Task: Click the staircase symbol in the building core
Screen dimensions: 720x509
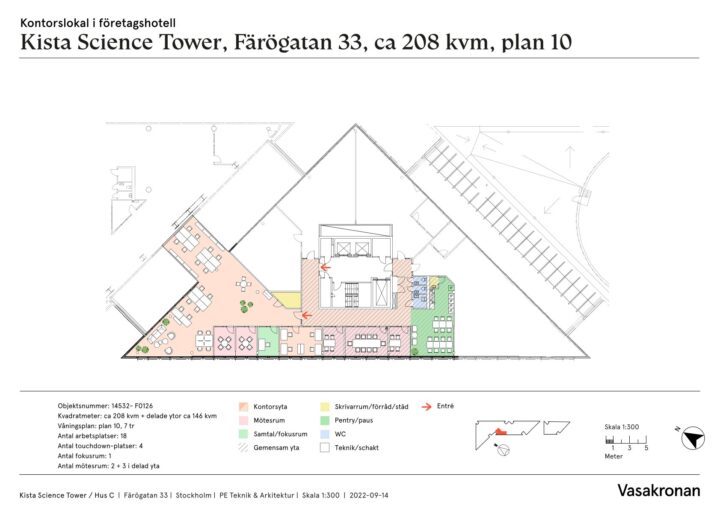Action: tap(352, 294)
